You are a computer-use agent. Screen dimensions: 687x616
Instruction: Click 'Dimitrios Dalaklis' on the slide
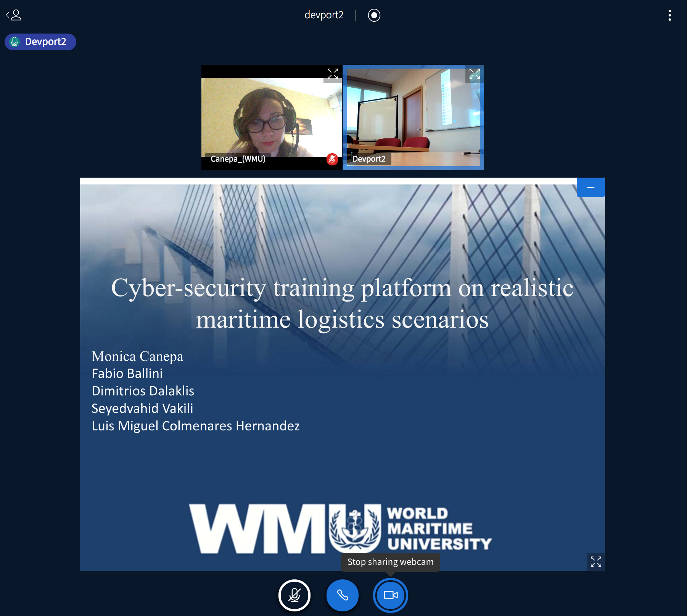(143, 391)
